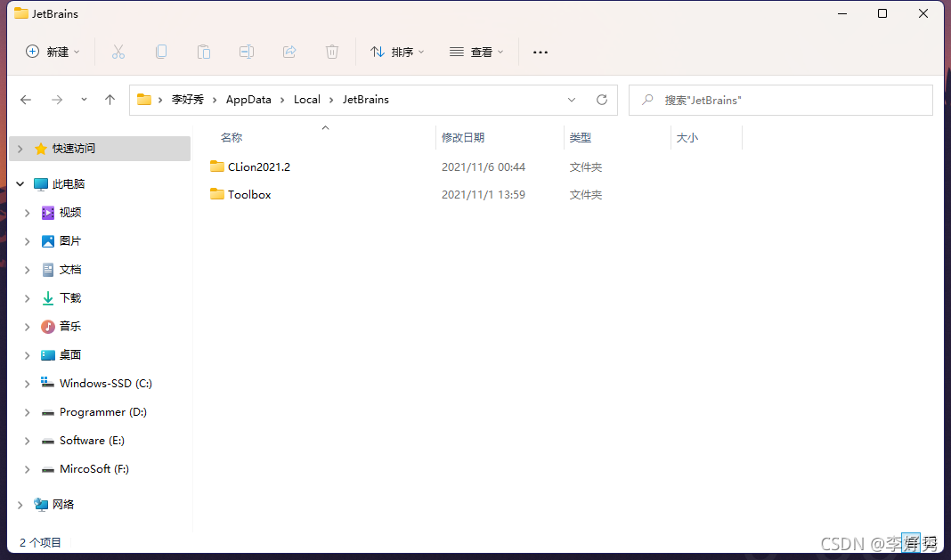Expand 文档 tree node arrow
Screen dimensions: 951x560
28,270
